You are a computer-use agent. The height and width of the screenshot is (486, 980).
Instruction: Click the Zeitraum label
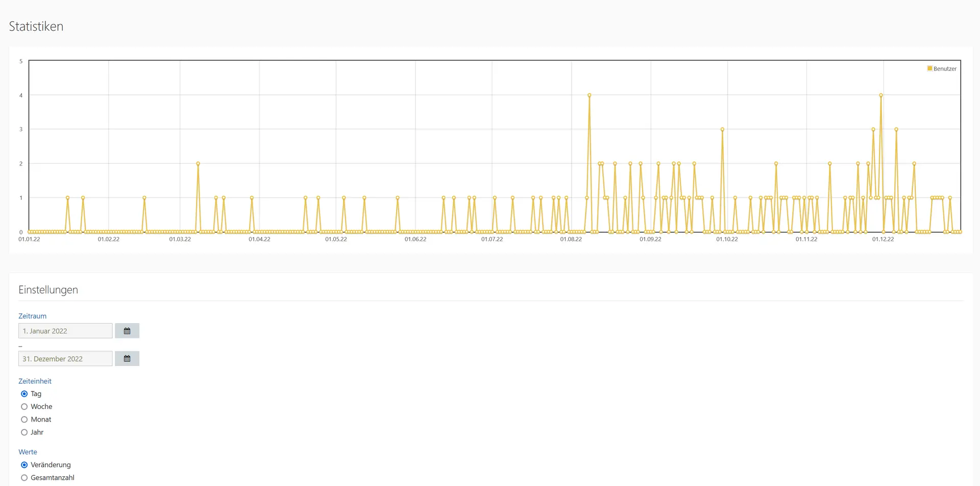32,316
